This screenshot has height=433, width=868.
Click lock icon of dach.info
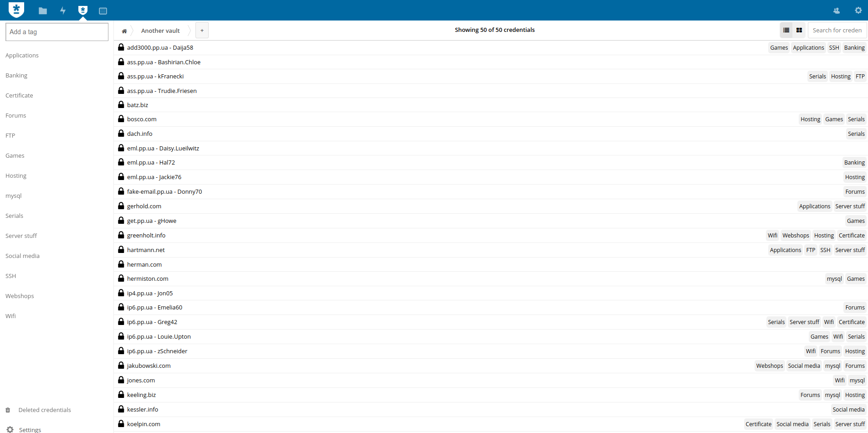(x=121, y=133)
